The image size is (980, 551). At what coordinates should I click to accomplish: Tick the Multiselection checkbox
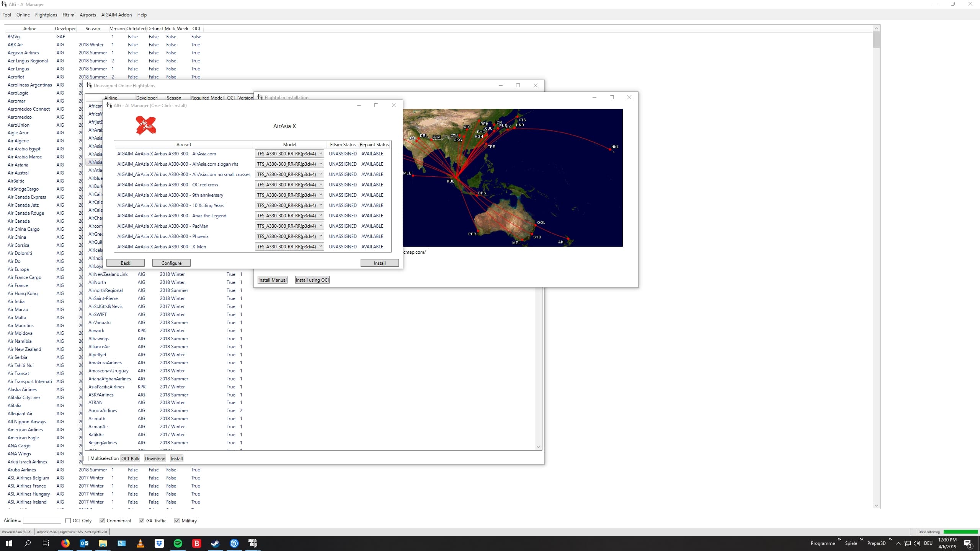point(86,458)
